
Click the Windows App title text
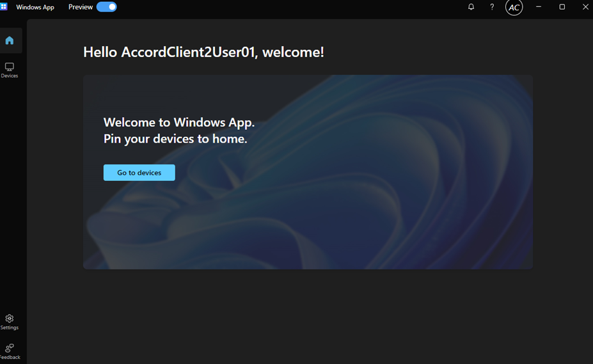(35, 7)
